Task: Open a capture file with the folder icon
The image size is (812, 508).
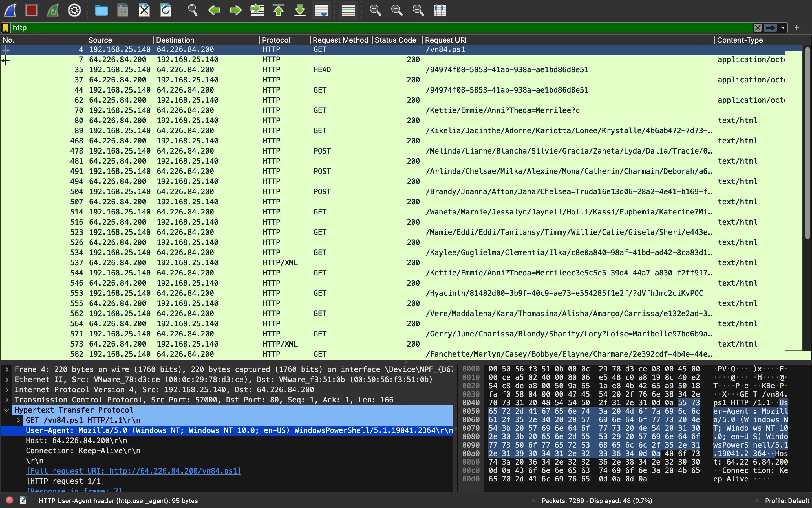Action: [x=101, y=10]
